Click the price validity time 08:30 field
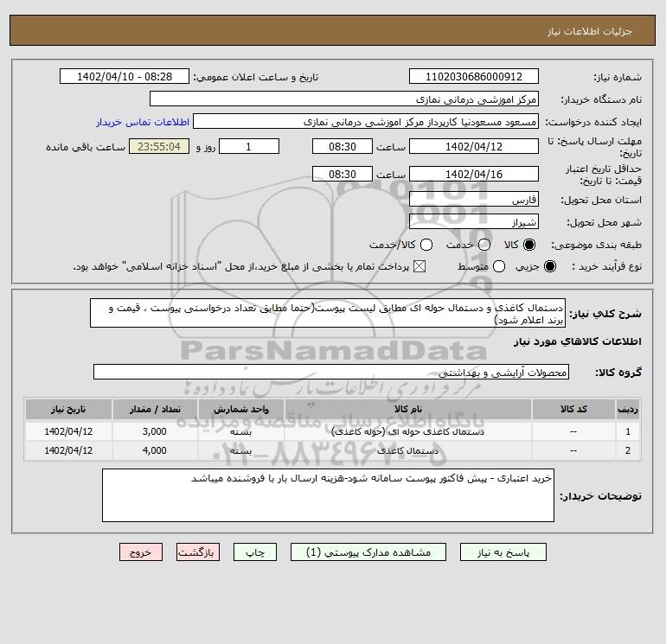 (343, 175)
